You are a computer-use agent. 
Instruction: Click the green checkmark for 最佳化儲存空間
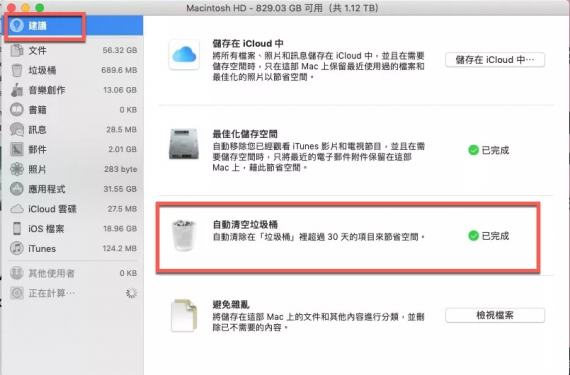pyautogui.click(x=473, y=150)
